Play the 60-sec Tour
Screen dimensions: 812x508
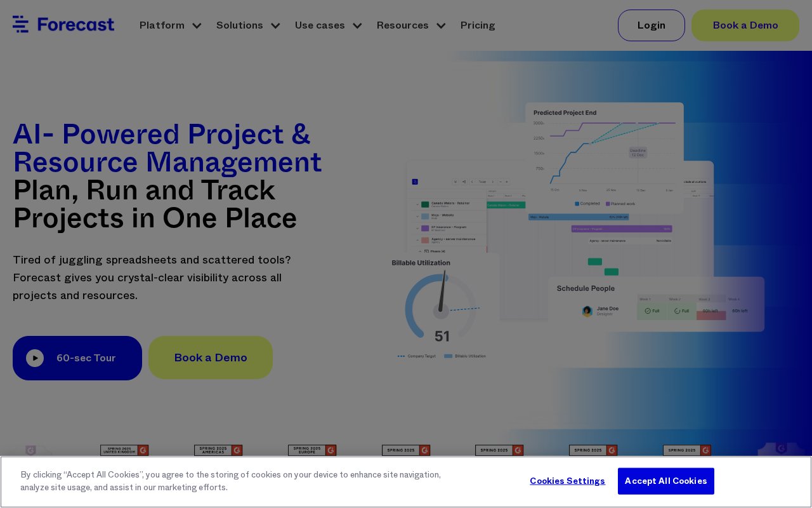point(77,358)
